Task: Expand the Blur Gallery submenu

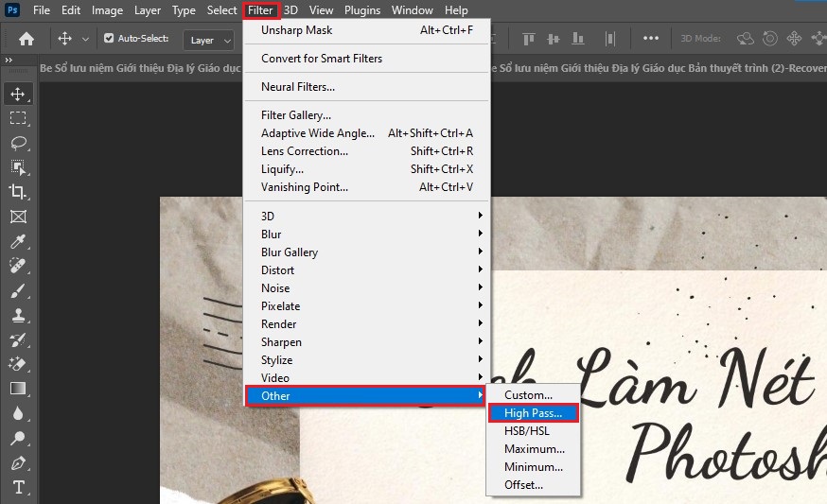Action: pyautogui.click(x=365, y=252)
